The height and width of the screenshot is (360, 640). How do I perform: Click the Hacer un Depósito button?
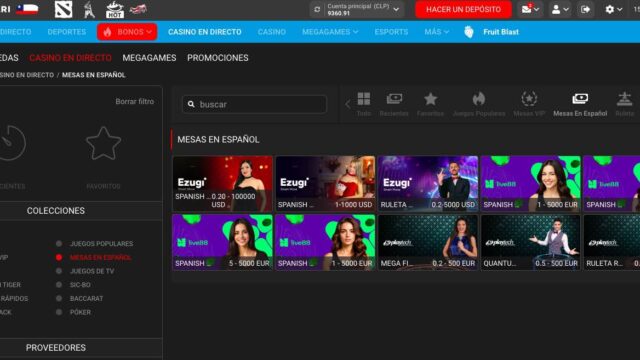tap(463, 9)
